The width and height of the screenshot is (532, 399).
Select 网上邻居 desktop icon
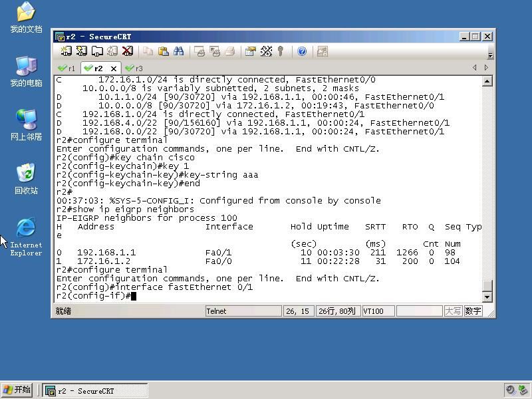tap(26, 125)
